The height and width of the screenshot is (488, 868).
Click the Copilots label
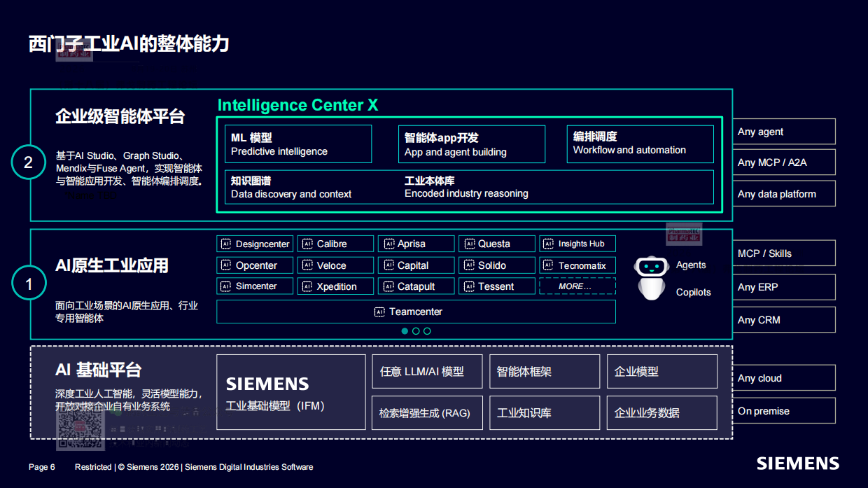(x=694, y=292)
